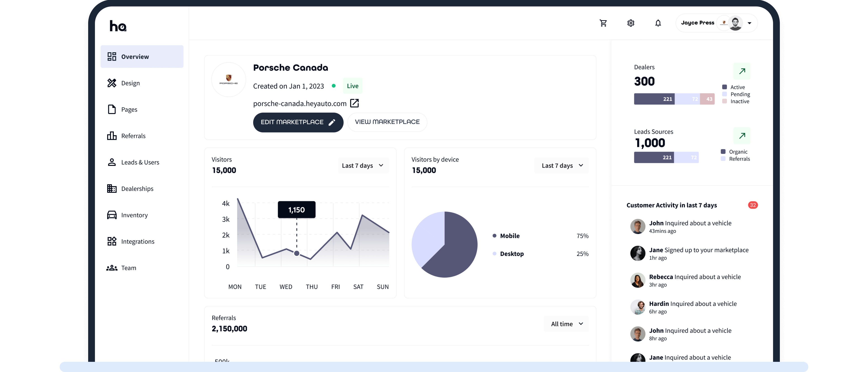Viewport: 868px width, 372px height.
Task: Select Inventory in the sidebar
Action: [x=134, y=215]
